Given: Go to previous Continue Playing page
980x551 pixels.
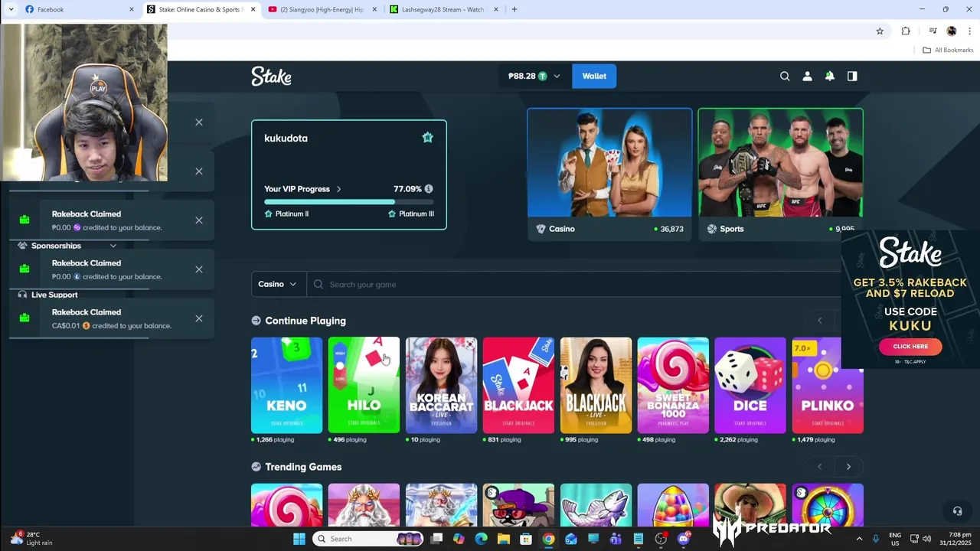Looking at the screenshot, I should pyautogui.click(x=820, y=321).
